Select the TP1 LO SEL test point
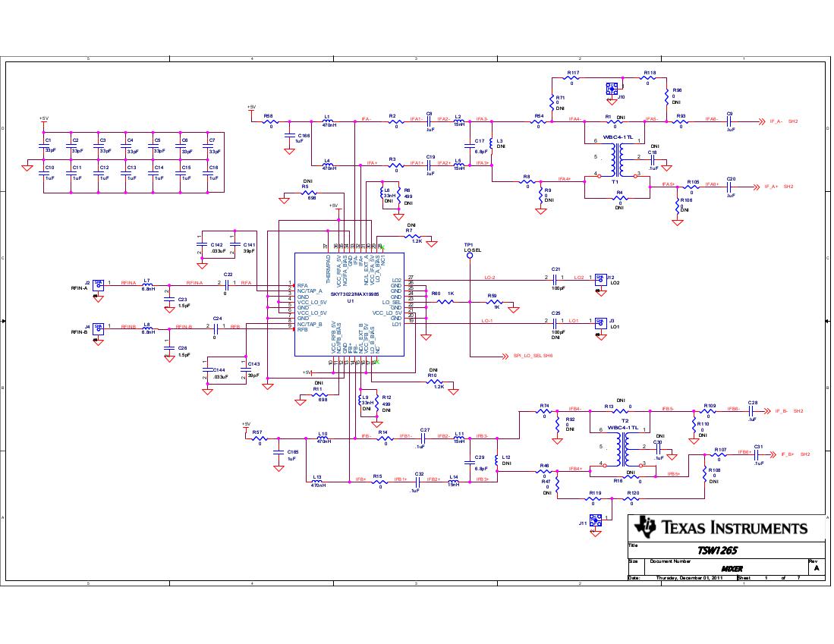The height and width of the screenshot is (644, 834). 470,256
